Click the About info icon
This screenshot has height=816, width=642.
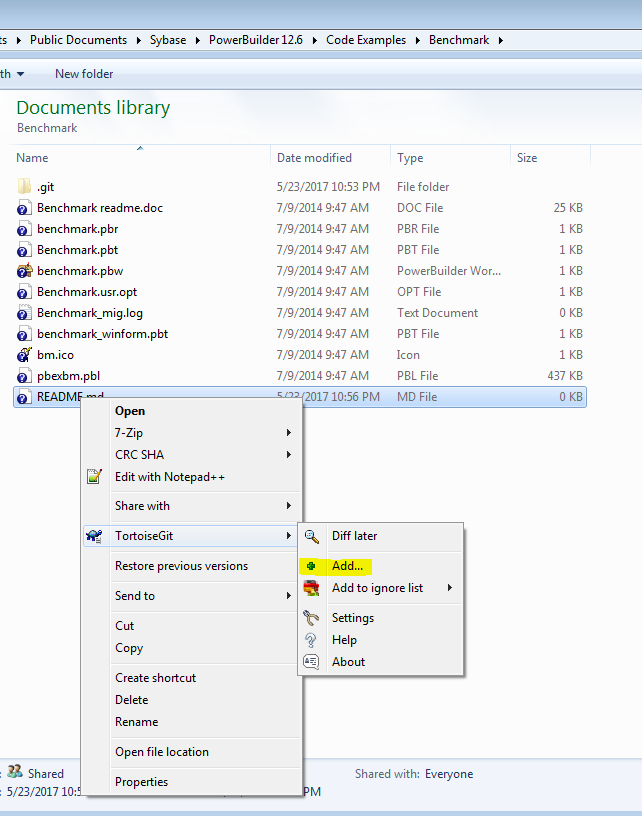pyautogui.click(x=311, y=662)
